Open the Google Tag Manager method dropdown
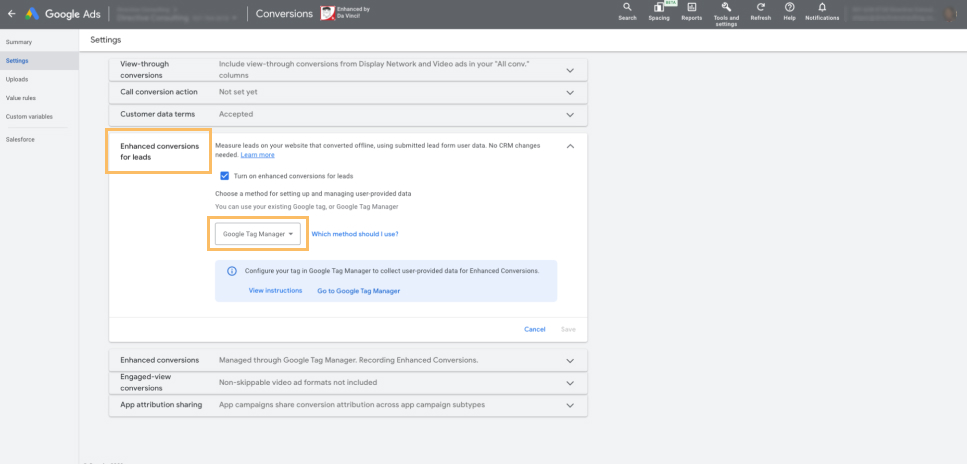 258,234
